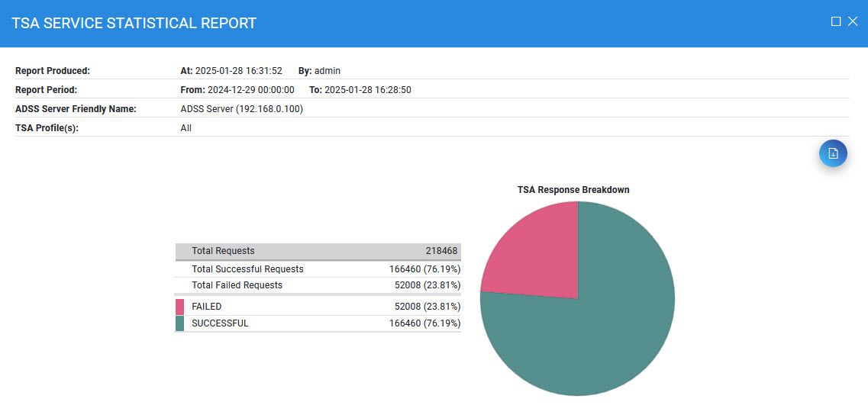This screenshot has height=418, width=868.
Task: Click the report produced timestamp 2025-01-28 16:31:52
Action: coord(238,71)
